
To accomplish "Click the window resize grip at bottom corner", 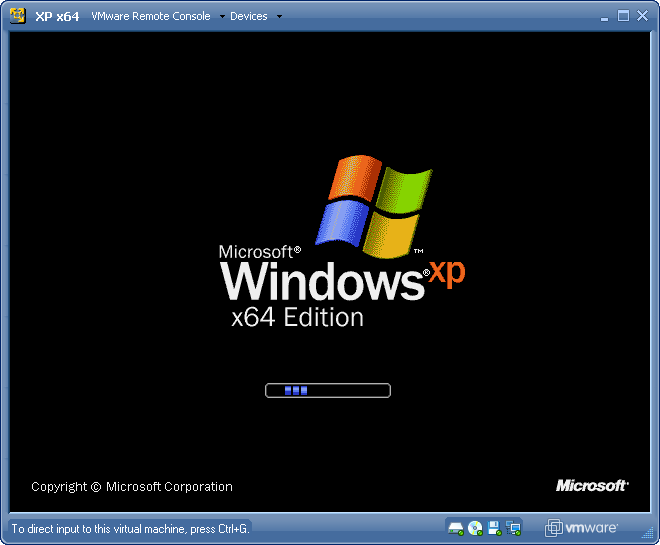I will [x=647, y=533].
